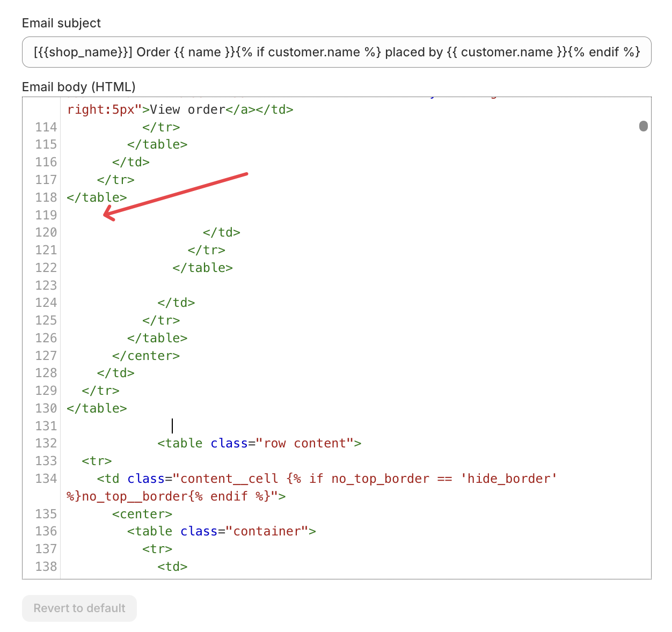672x632 pixels.
Task: Click the "View order" text in the code
Action: [187, 109]
